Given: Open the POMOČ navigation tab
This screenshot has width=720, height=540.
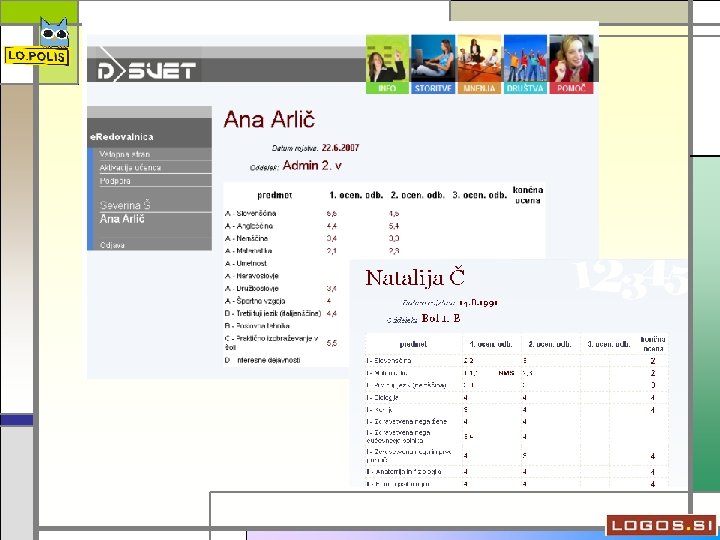Looking at the screenshot, I should (571, 88).
